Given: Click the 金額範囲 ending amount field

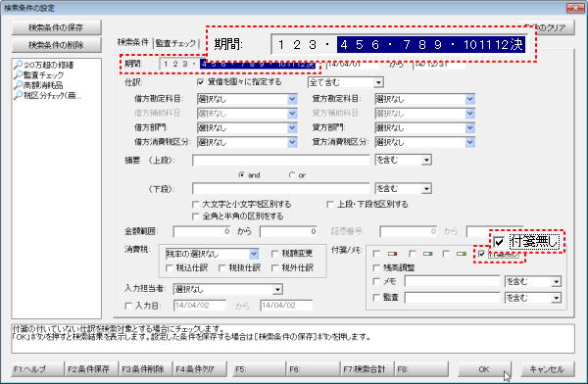Looking at the screenshot, I should click(x=289, y=232).
